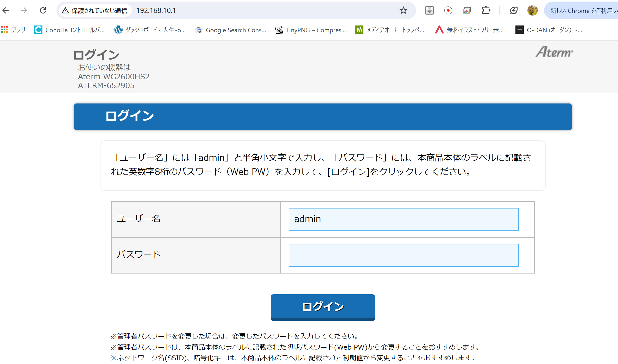Viewport: 618px width, 364px height.
Task: Click the ユーザー名 field containing admin
Action: 403,219
